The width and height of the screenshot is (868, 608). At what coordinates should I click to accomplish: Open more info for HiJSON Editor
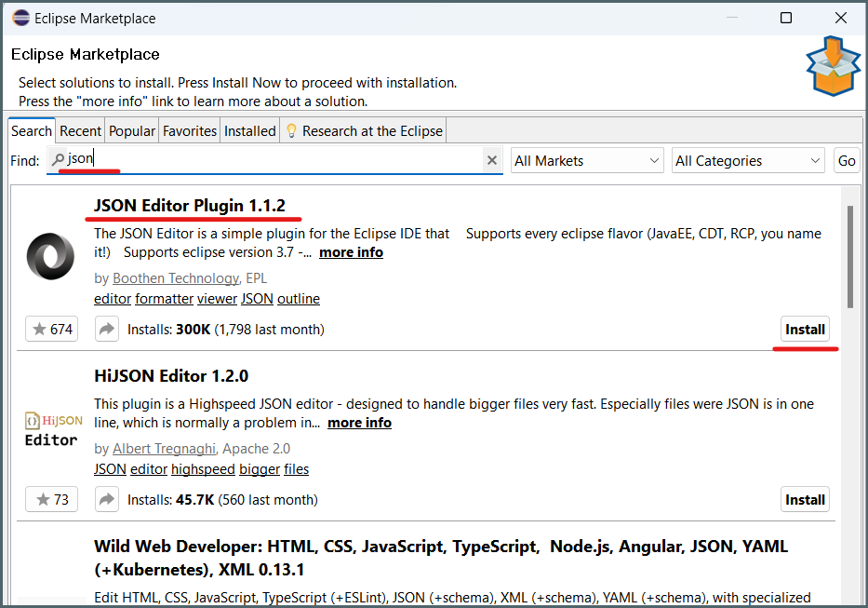click(359, 423)
